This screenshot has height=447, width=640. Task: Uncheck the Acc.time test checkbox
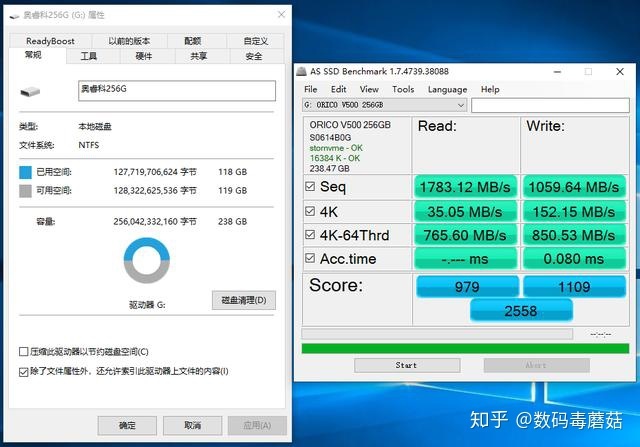310,258
